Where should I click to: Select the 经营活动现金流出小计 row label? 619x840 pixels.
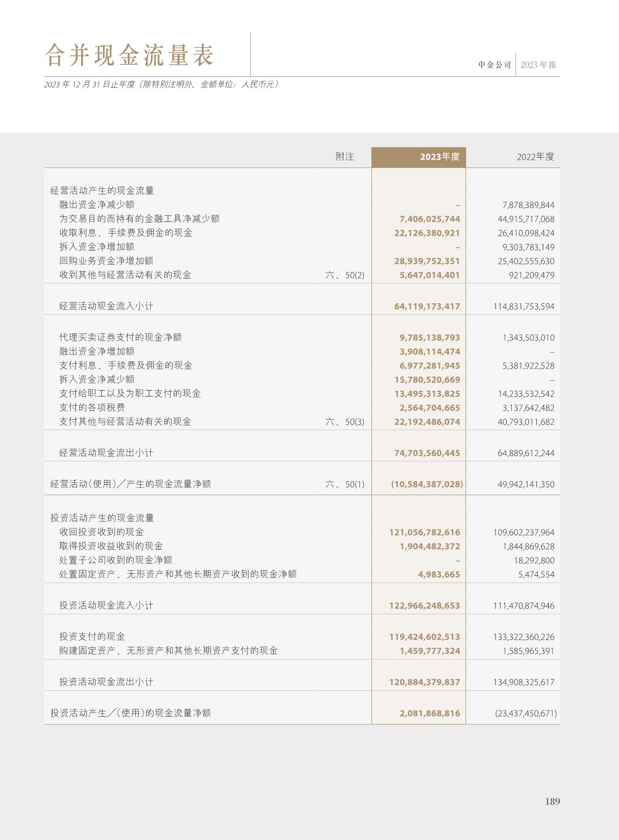pyautogui.click(x=106, y=453)
